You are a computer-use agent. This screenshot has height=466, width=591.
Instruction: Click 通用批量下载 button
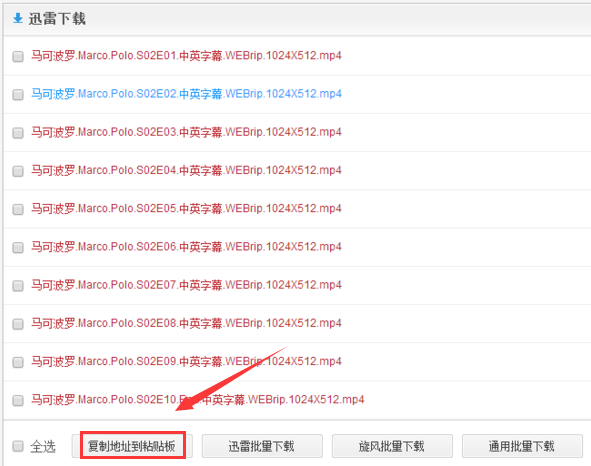[522, 446]
